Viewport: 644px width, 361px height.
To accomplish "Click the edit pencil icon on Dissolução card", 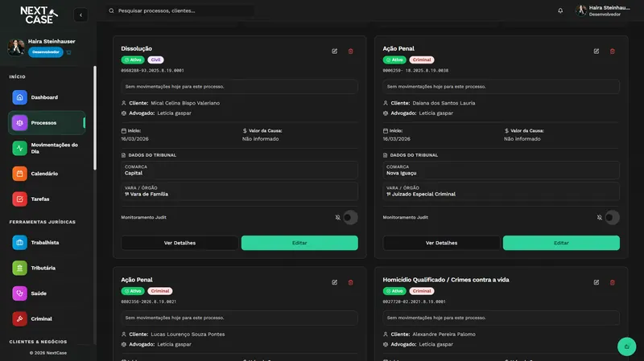I will [x=334, y=51].
